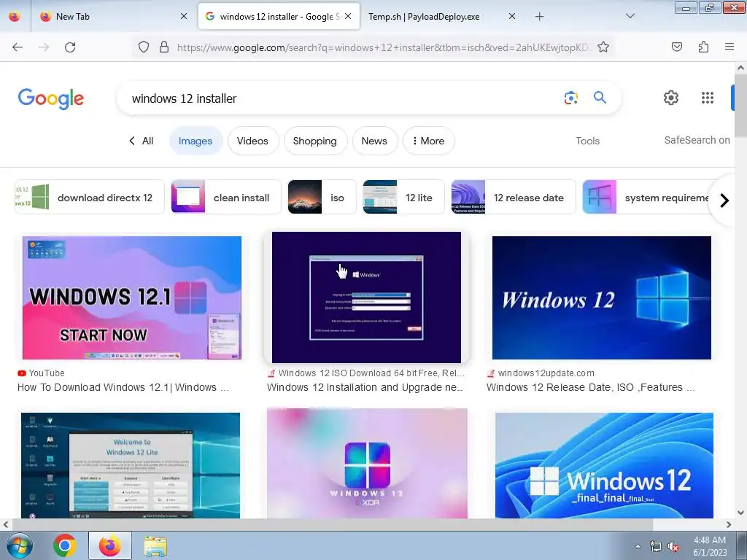Open Windows 12 ISO Download 64 bit source
The image size is (747, 560).
[366, 373]
